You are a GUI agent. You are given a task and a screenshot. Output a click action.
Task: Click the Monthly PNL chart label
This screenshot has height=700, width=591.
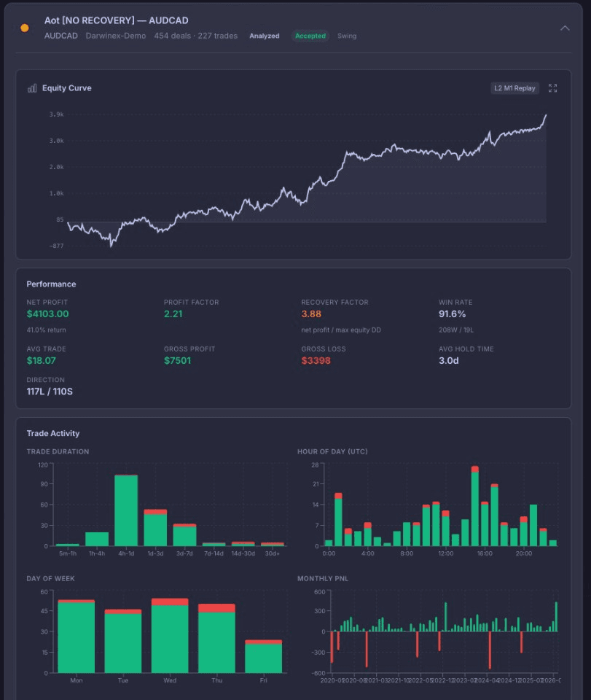pos(323,578)
